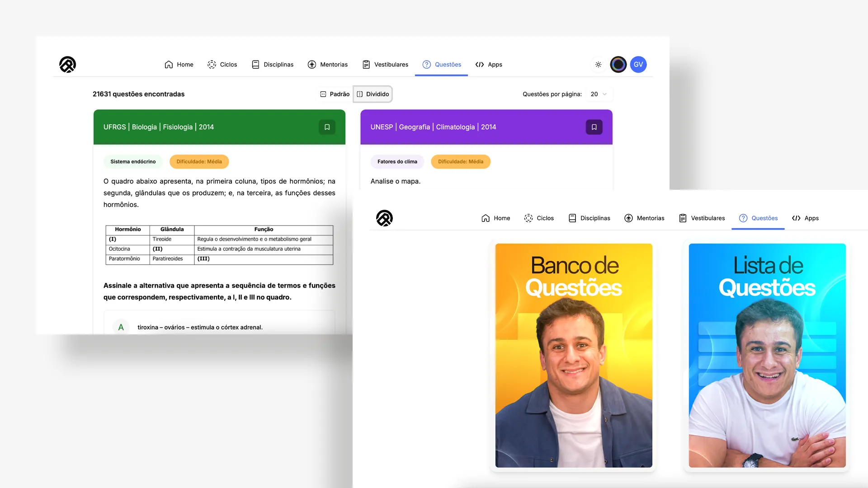Open Mentorias in the top navbar

[x=328, y=65]
